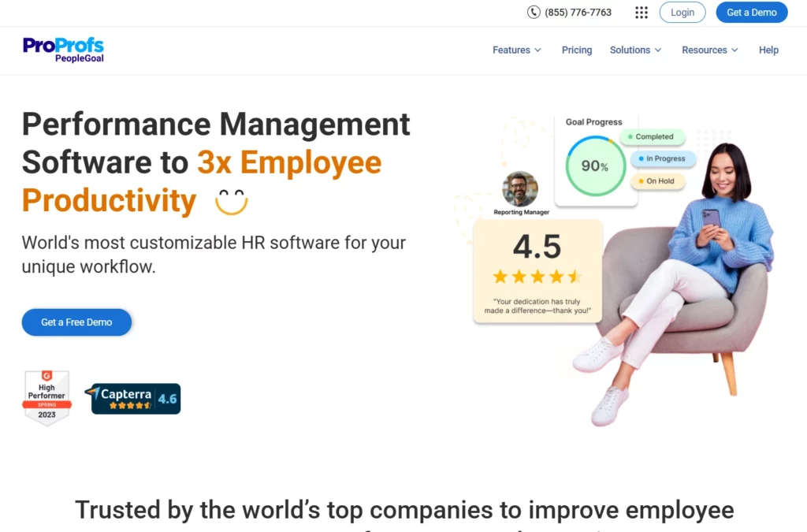
Task: Open the Help menu item
Action: 768,50
